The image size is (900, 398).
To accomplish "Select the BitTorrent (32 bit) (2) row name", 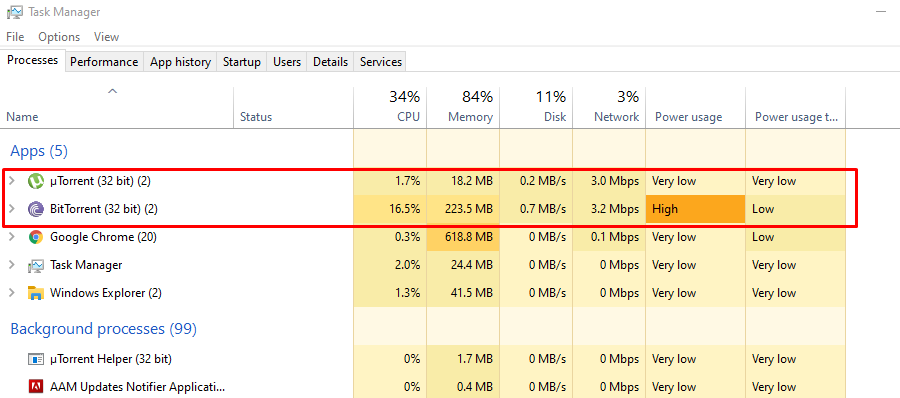I will [104, 209].
